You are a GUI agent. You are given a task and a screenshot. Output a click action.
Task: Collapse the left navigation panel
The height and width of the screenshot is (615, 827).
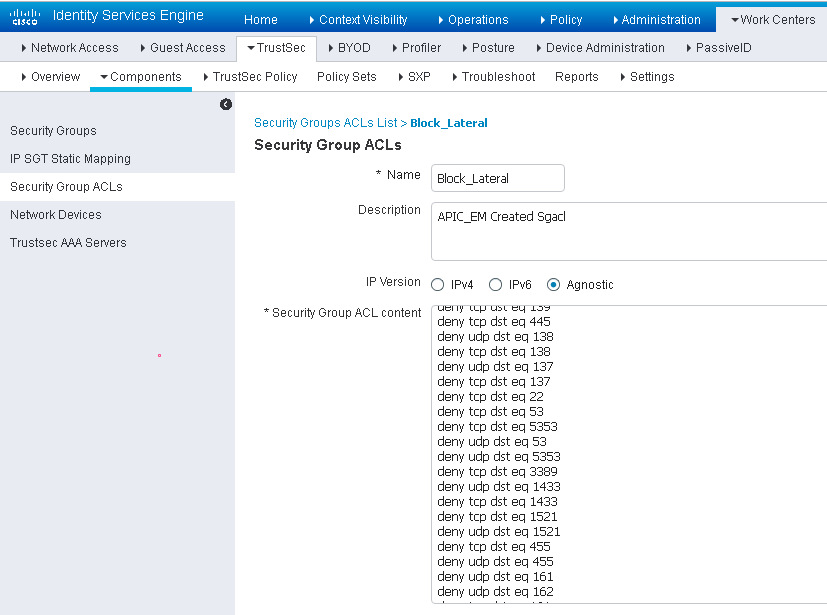[x=225, y=104]
